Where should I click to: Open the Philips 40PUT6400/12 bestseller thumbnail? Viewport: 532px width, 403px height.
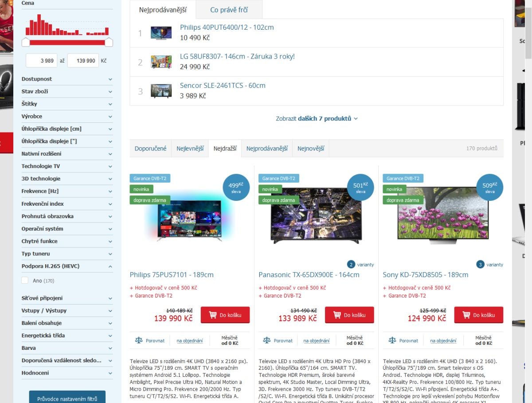coord(161,33)
